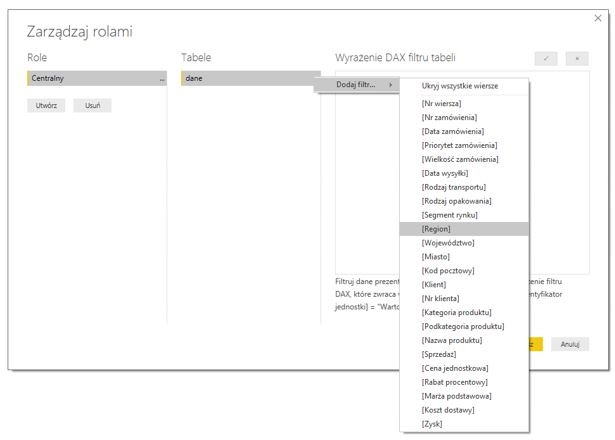Pick [Data wysyłki] from the list
This screenshot has width=615, height=440.
[447, 173]
